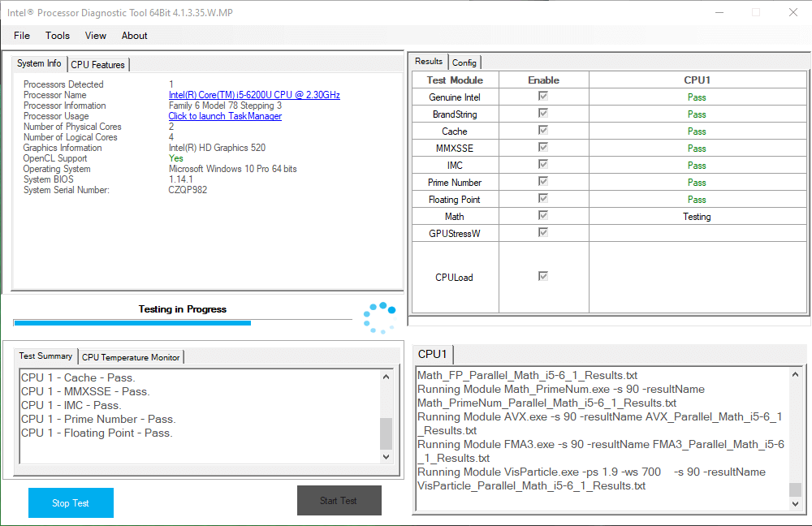Click the CPULoad module name cell
Viewport: 812px width, 526px height.
tap(456, 278)
